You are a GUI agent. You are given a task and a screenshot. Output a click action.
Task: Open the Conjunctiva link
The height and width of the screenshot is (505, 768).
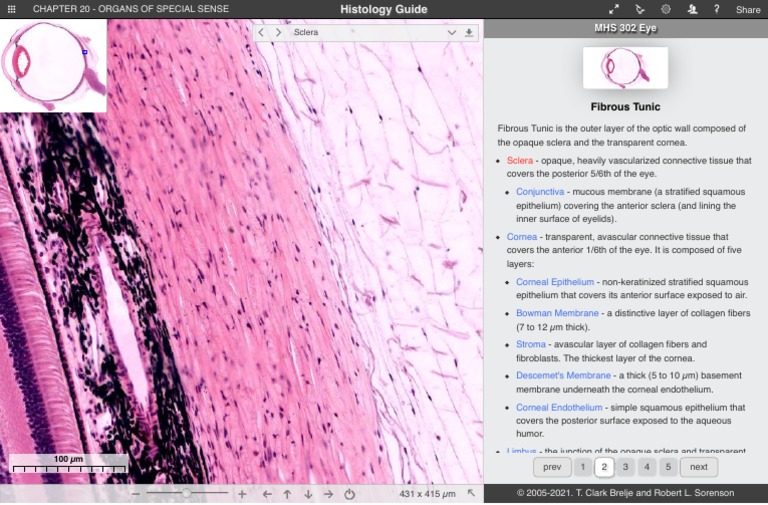coord(540,192)
